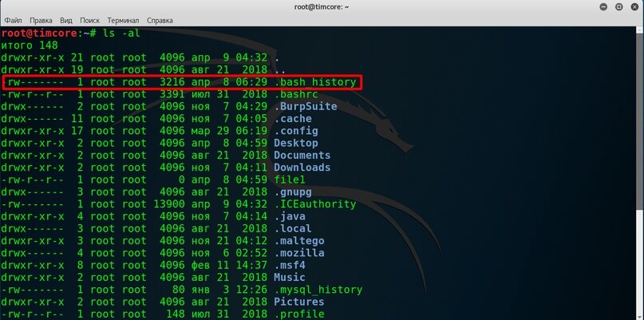
Task: Click the .config directory name
Action: click(x=296, y=131)
